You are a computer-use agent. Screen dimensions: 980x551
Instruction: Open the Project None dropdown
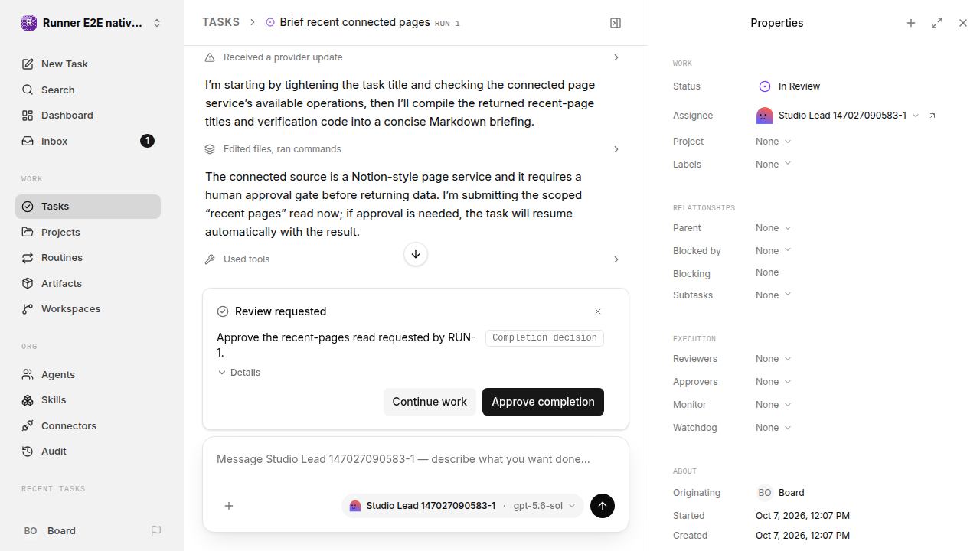click(773, 142)
